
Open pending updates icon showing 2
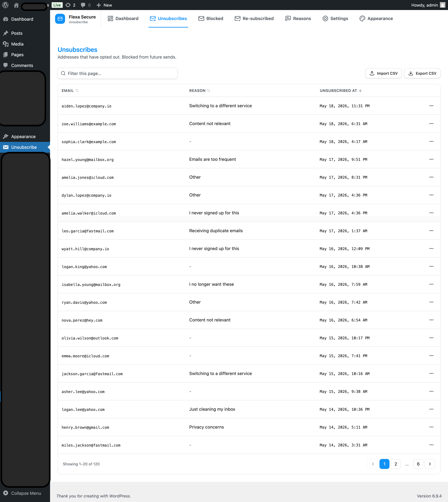point(70,5)
